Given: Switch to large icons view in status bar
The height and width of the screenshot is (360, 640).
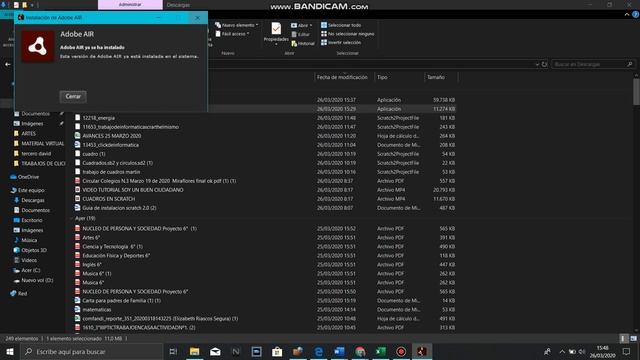Looking at the screenshot, I should click(x=633, y=338).
